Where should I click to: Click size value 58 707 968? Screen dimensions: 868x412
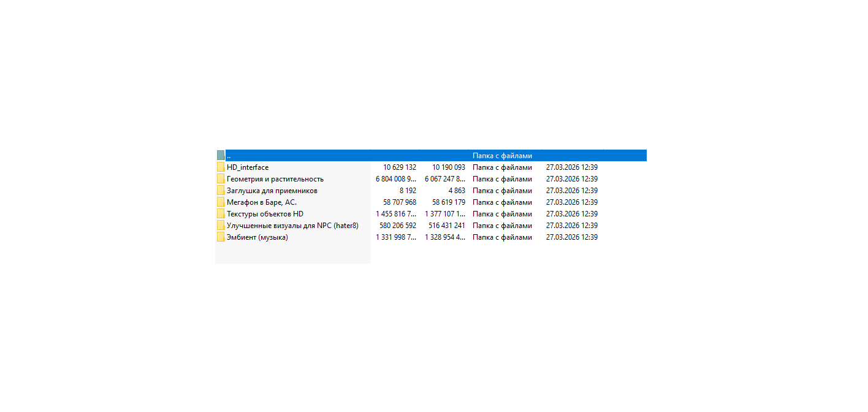(400, 202)
